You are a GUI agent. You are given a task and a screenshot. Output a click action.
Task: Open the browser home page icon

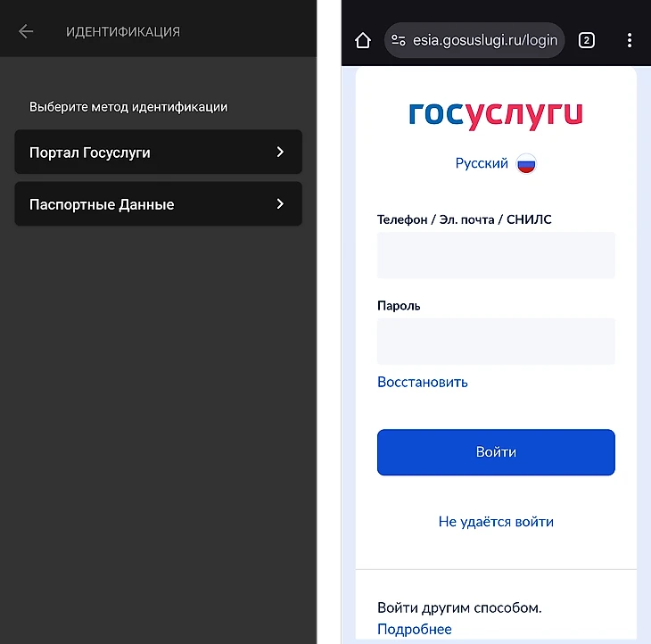click(362, 40)
